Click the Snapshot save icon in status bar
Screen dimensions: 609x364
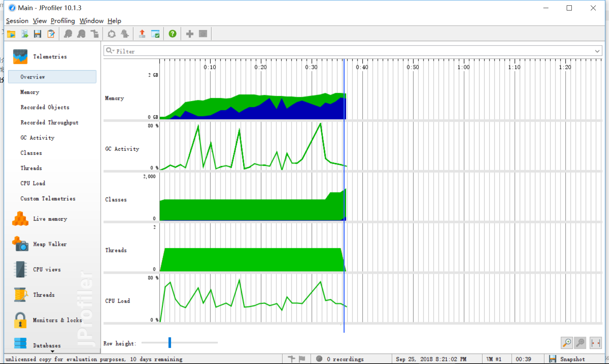552,359
